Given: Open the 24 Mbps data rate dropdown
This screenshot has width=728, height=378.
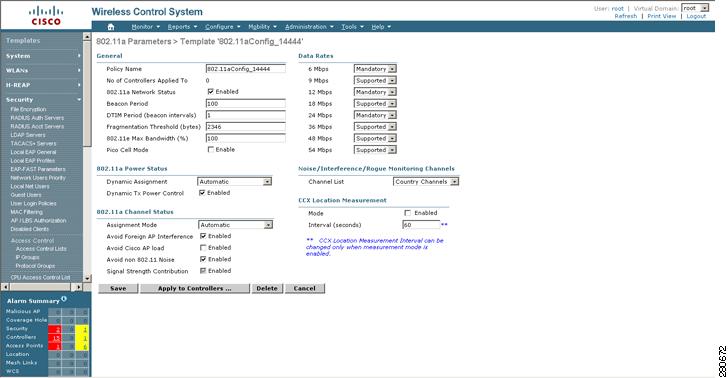Looking at the screenshot, I should coord(375,115).
